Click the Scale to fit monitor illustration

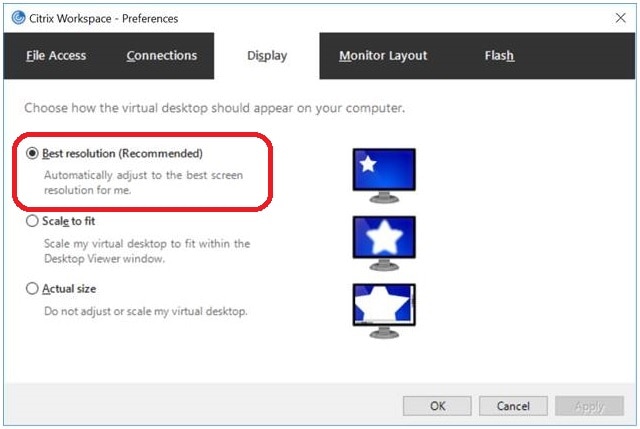[x=384, y=243]
